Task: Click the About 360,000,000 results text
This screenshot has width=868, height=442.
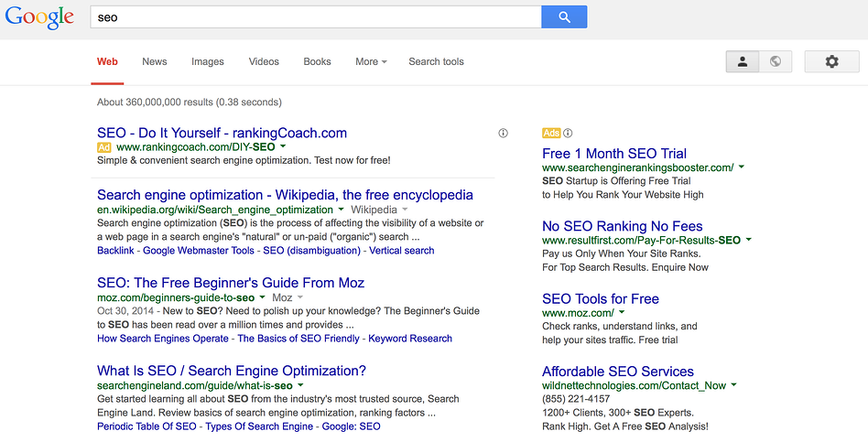Action: pos(190,102)
